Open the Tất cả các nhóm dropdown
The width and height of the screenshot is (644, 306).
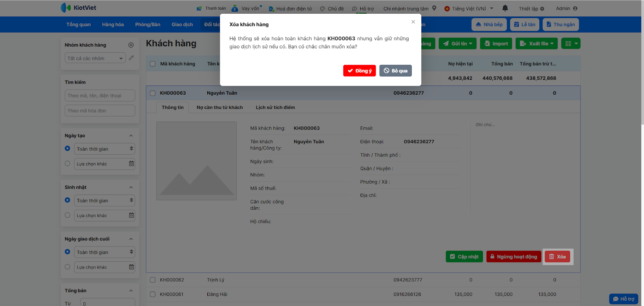[x=95, y=58]
